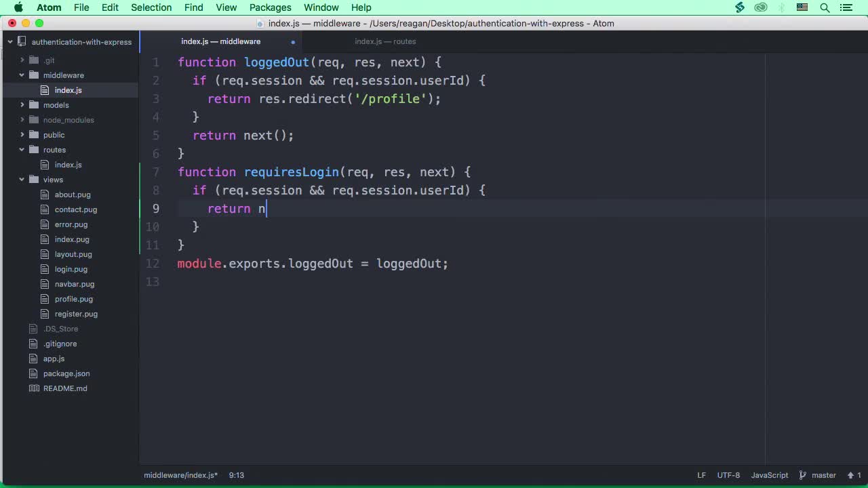
Task: Click the book icon of README.md
Action: coord(34,388)
